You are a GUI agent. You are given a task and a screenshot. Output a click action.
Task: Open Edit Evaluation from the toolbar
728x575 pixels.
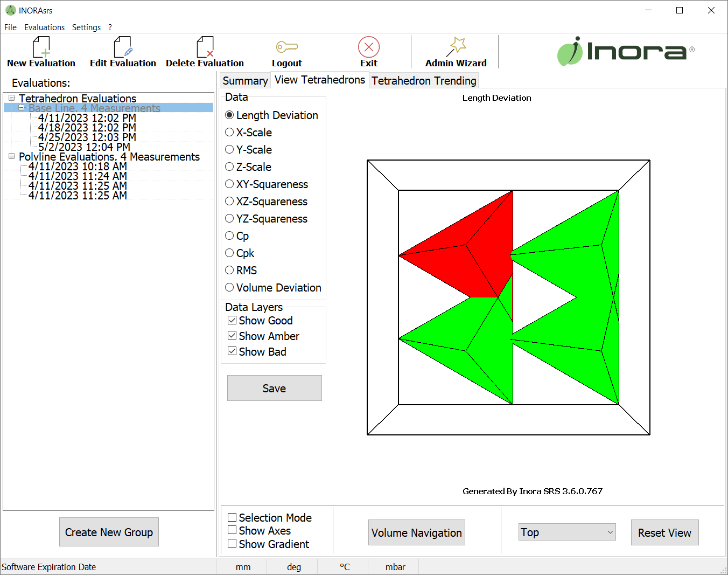coord(123,47)
